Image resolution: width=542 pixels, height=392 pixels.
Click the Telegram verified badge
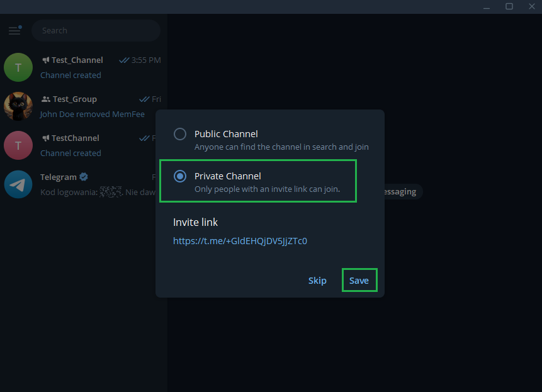pyautogui.click(x=84, y=177)
